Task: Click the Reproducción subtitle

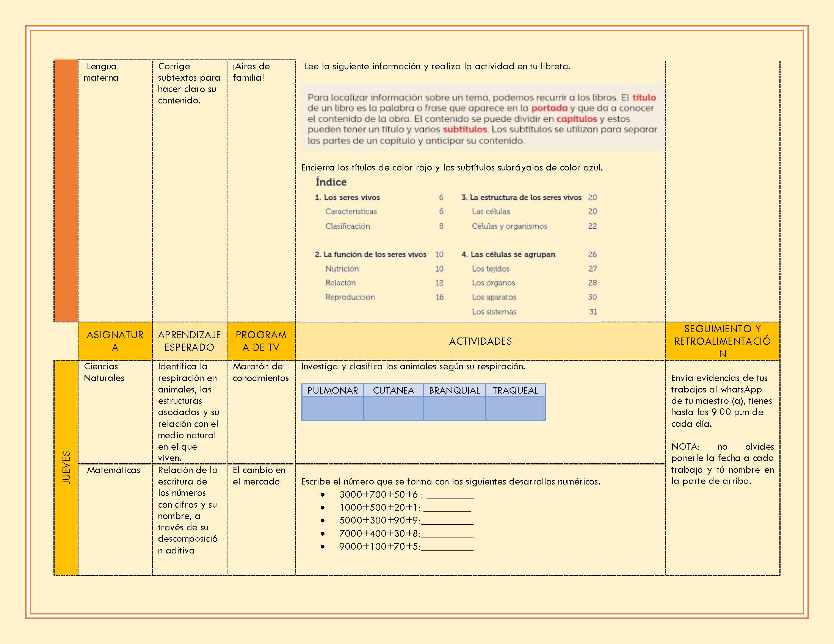Action: (350, 297)
